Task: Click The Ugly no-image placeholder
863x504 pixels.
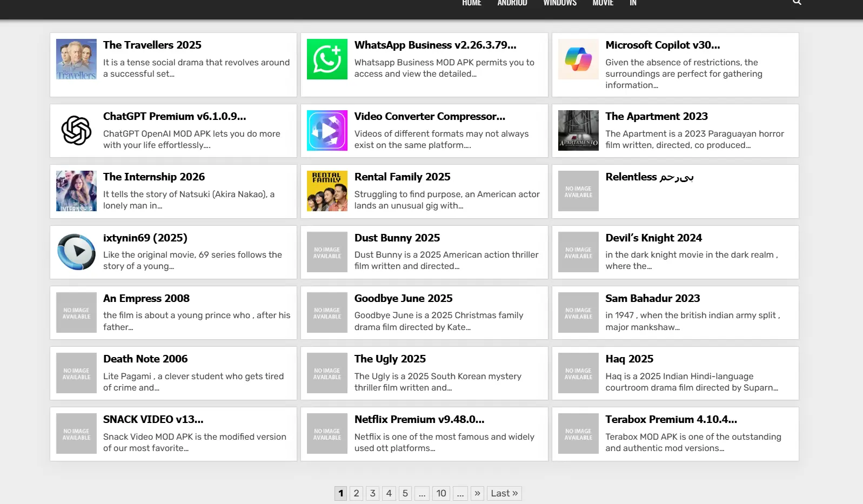Action: click(x=327, y=373)
